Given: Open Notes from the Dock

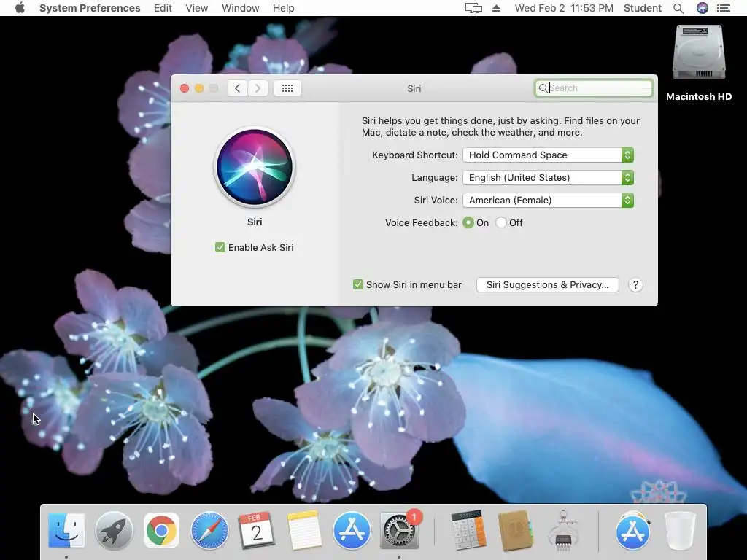Looking at the screenshot, I should tap(304, 530).
